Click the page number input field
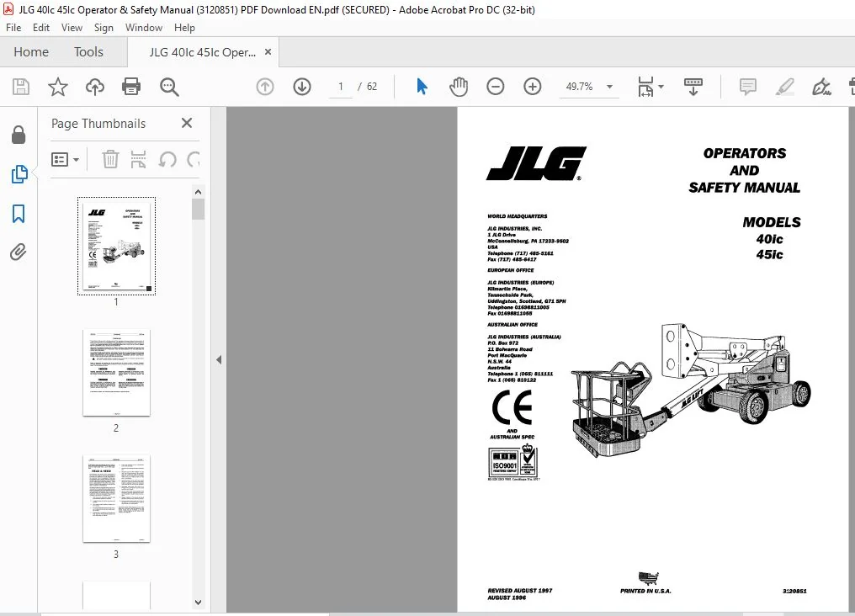 [341, 87]
